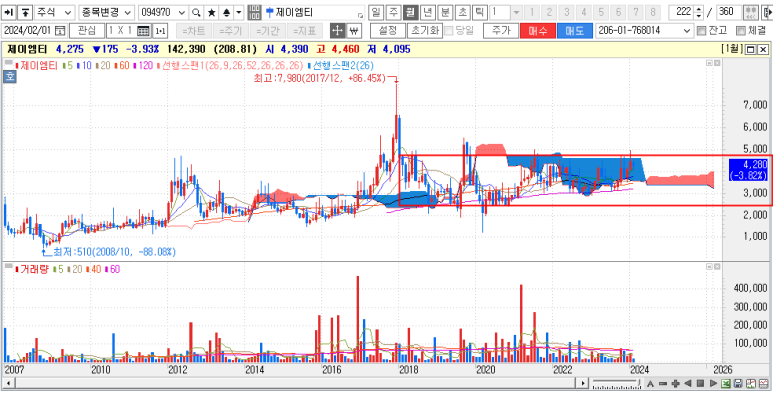Click the small resize icon in stock name box
This screenshot has width=773, height=397.
[x=360, y=15]
